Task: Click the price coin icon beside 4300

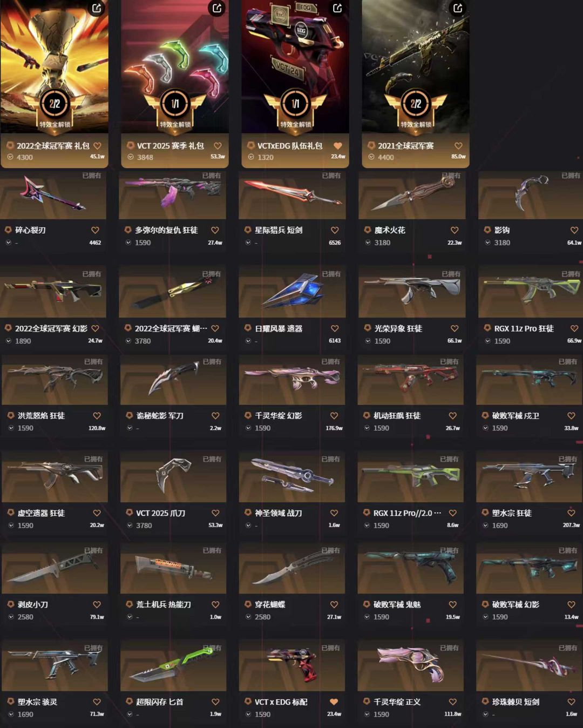Action: tap(10, 157)
